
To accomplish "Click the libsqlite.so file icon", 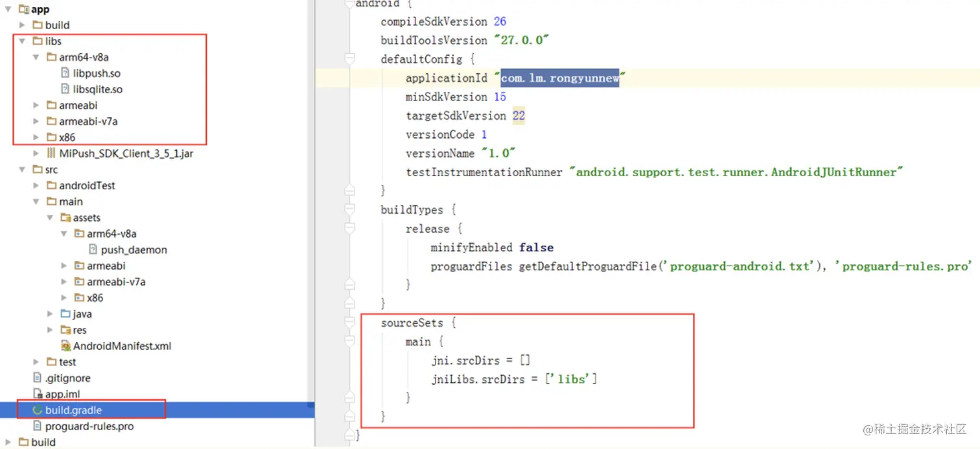I will coord(65,89).
